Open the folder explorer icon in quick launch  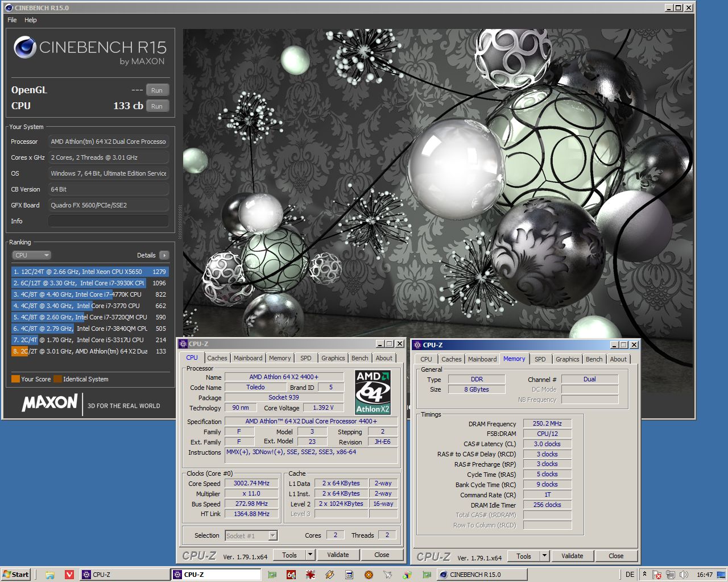point(50,575)
